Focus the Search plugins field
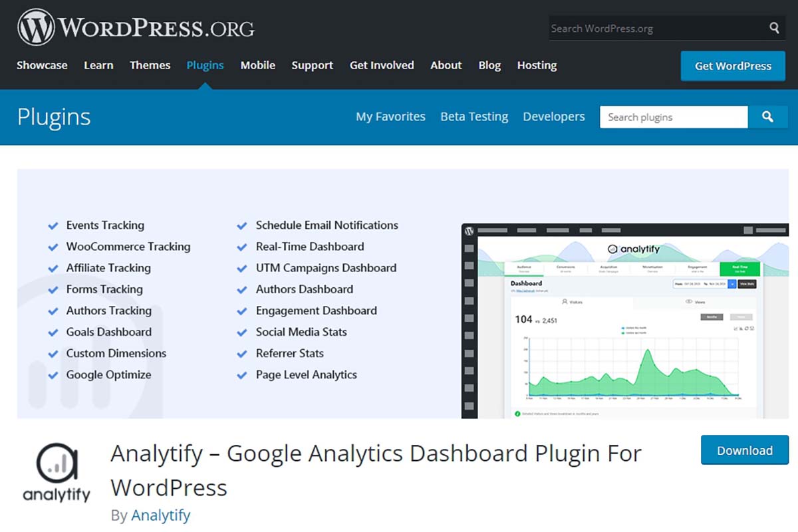 click(x=674, y=117)
